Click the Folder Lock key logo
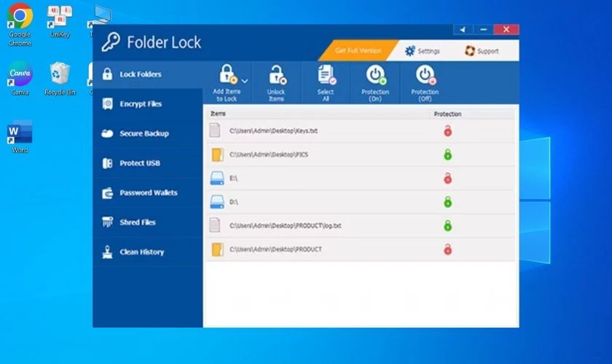Viewport: 612px width, 364px height. (111, 41)
